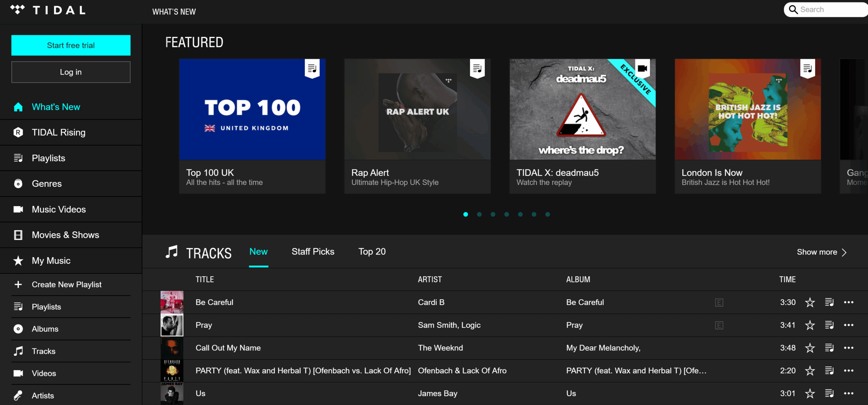868x405 pixels.
Task: Open TIDAL Rising section
Action: coord(71,132)
